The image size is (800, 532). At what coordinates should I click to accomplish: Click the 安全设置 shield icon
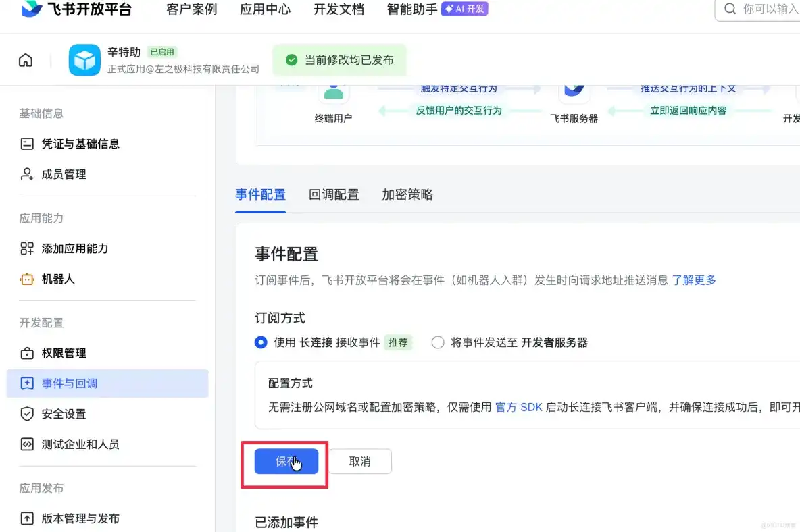(27, 414)
